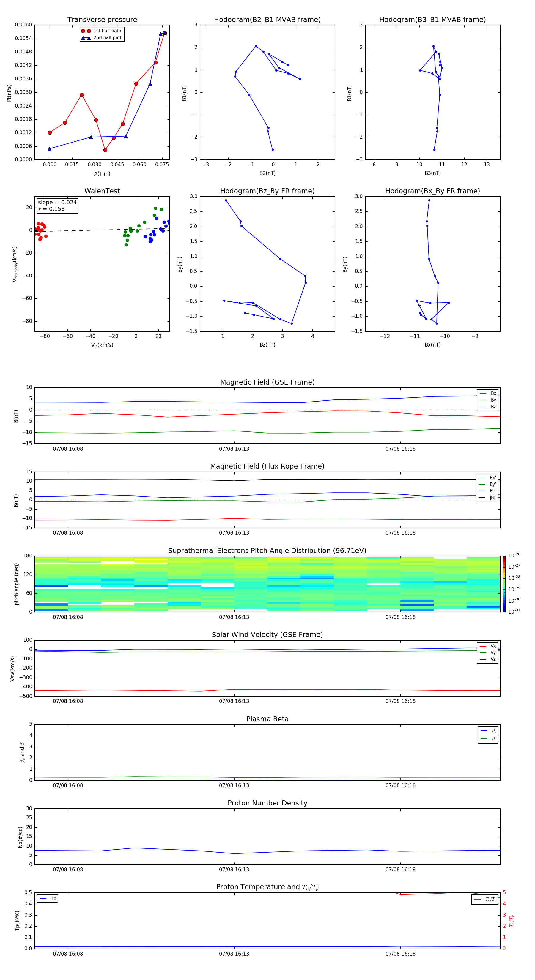Select By in the GSE magnetic field legend

click(488, 400)
